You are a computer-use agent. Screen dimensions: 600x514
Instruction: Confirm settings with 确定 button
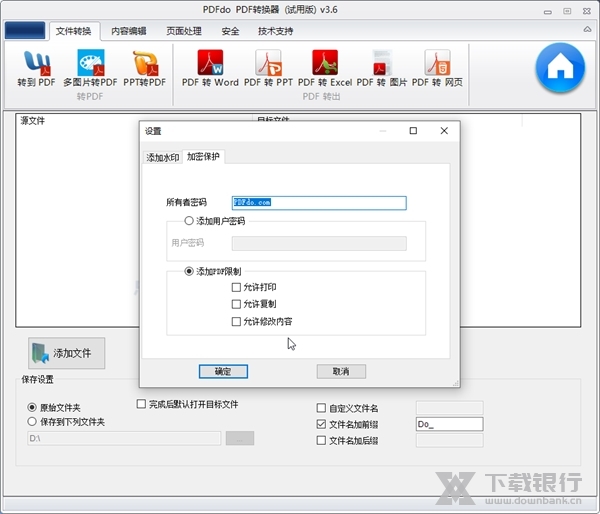(x=223, y=371)
